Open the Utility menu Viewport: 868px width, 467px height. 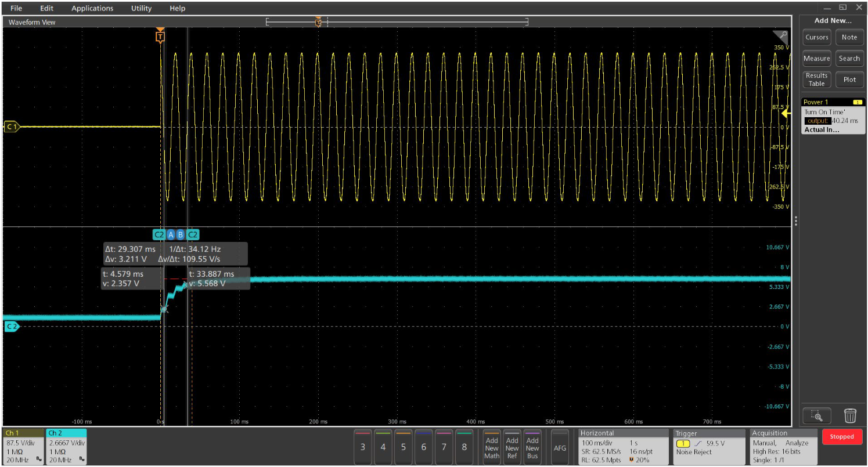pyautogui.click(x=141, y=8)
